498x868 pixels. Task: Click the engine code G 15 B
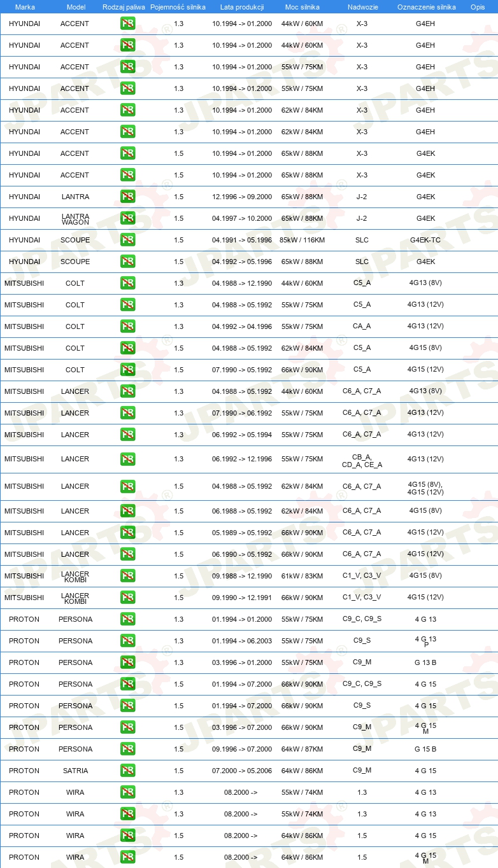click(x=425, y=749)
